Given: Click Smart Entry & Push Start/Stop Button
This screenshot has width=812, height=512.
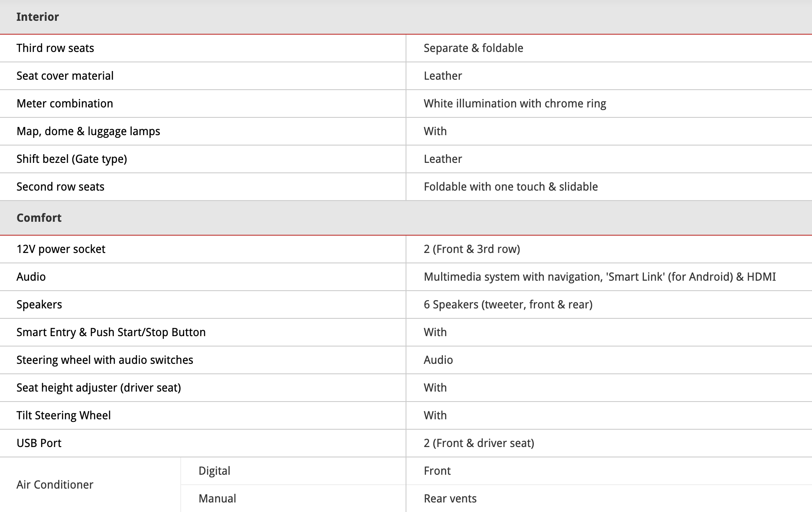Looking at the screenshot, I should click(x=111, y=332).
